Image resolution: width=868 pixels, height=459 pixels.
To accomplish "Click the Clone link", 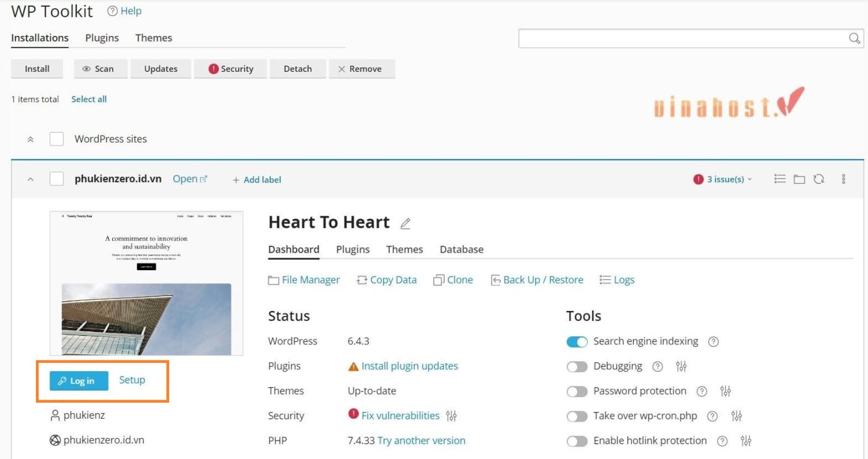I will [x=453, y=280].
